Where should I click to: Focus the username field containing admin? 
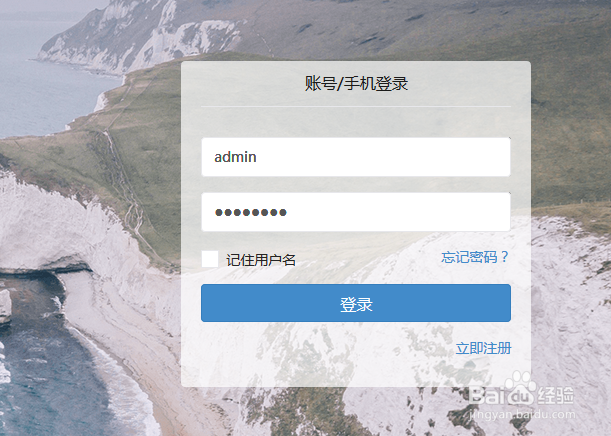pos(356,157)
